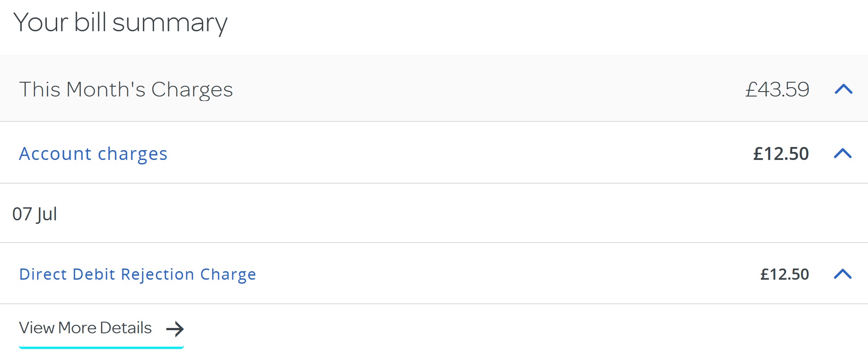This screenshot has width=868, height=361.
Task: Open the Account charges link
Action: point(93,154)
